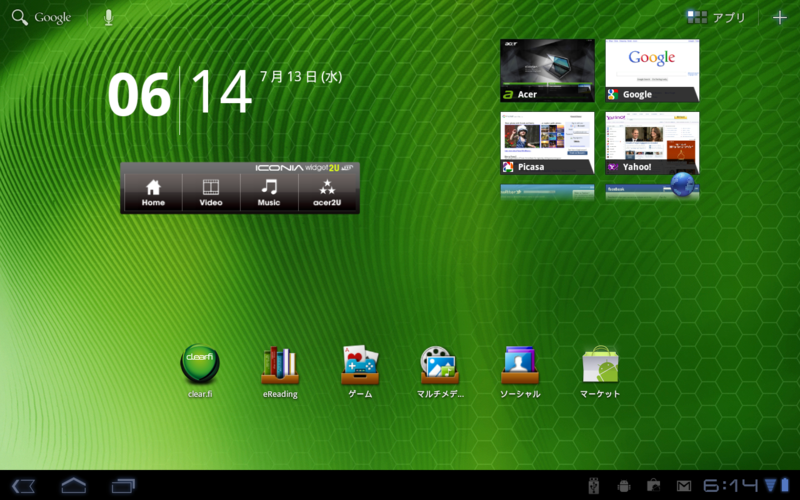The width and height of the screenshot is (800, 500).
Task: Tap the Android debugging notification icon
Action: pos(623,486)
